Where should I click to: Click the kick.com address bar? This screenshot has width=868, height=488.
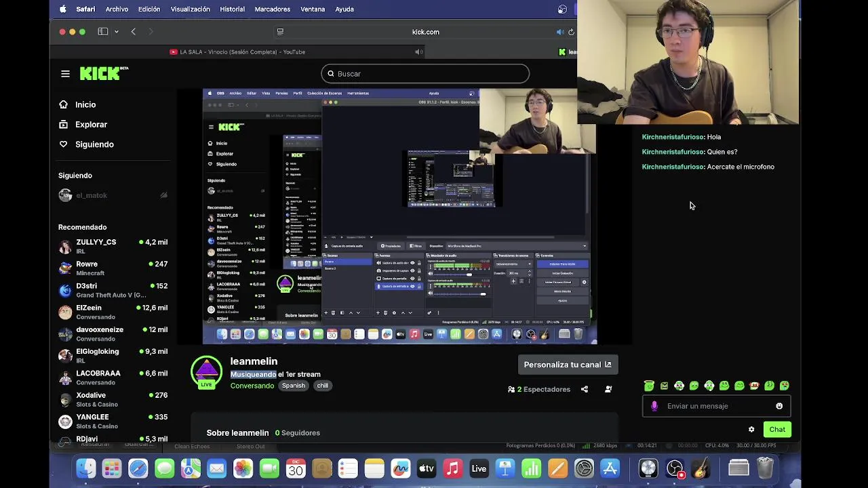(x=425, y=32)
